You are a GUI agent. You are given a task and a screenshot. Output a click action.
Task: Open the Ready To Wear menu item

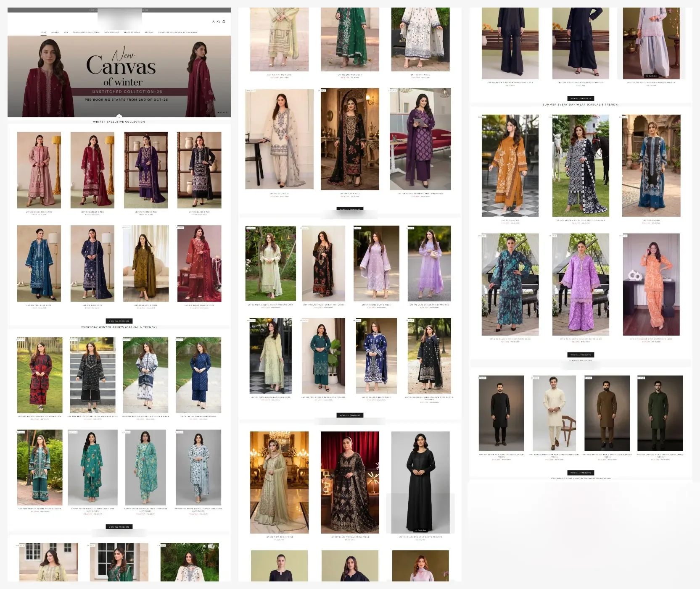point(132,32)
